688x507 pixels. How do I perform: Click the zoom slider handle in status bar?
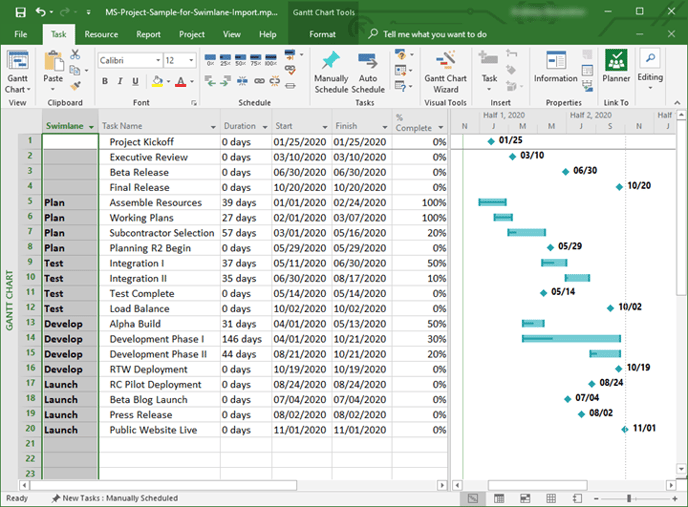[x=629, y=498]
